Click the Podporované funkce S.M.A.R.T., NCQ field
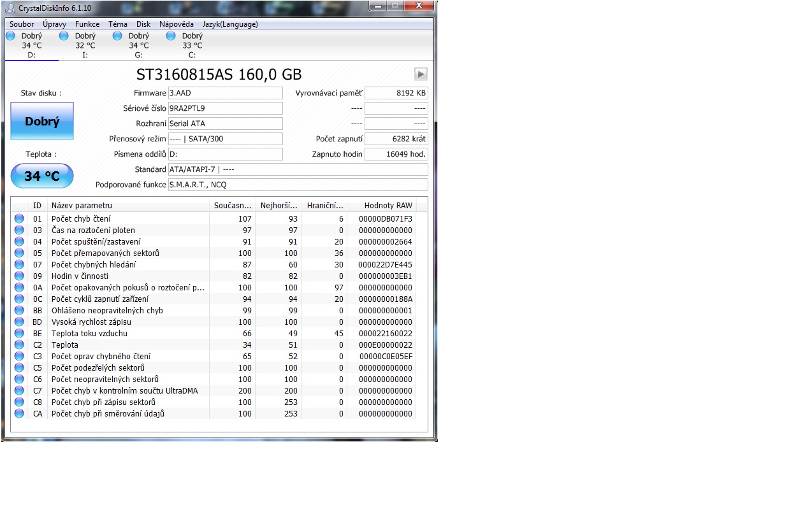 click(298, 185)
